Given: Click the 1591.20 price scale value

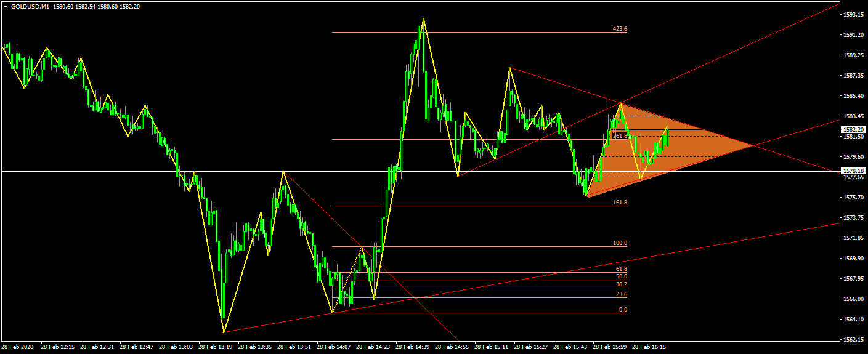Looking at the screenshot, I should (x=853, y=34).
